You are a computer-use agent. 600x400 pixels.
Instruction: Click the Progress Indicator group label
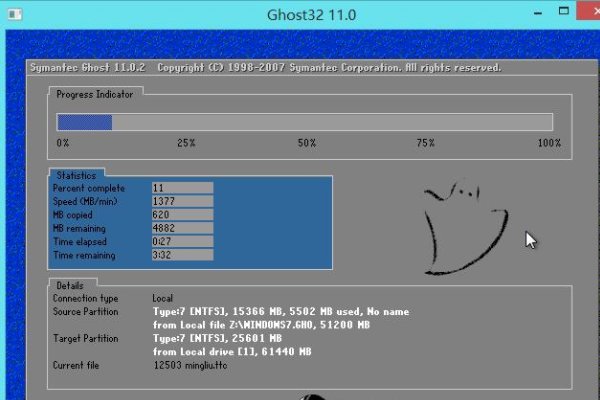(95, 95)
